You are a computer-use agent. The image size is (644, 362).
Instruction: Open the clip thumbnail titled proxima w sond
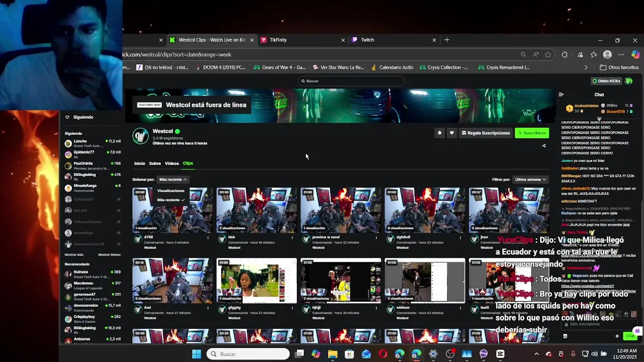341,210
